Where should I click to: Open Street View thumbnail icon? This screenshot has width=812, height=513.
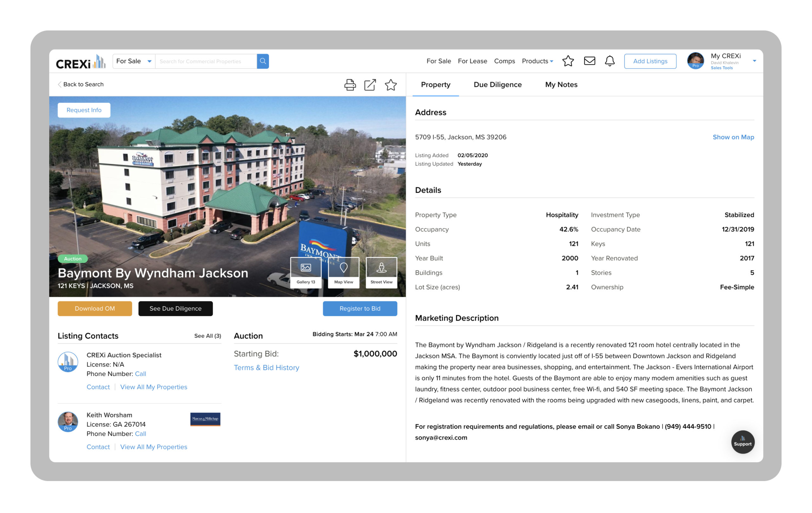(381, 272)
